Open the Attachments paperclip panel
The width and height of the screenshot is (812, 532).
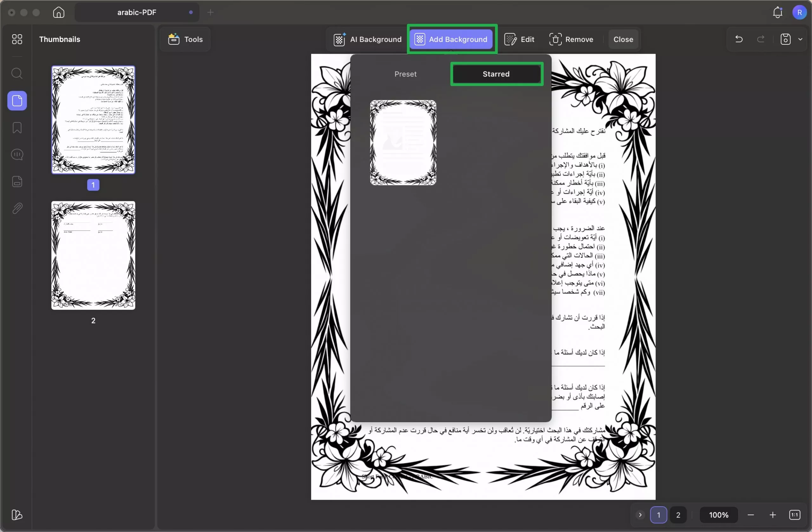[x=17, y=208]
